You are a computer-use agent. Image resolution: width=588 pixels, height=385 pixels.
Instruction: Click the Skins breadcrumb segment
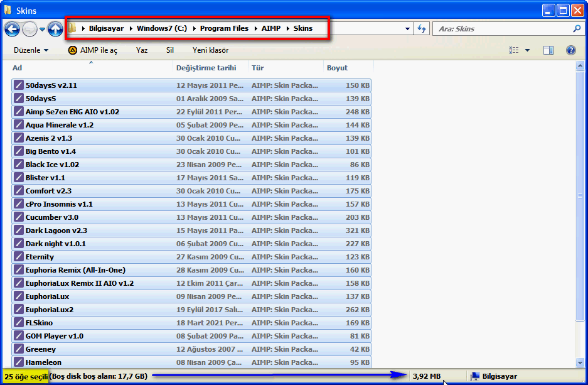(303, 28)
